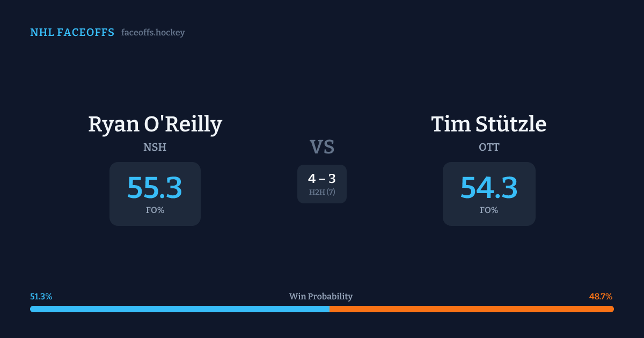This screenshot has height=338, width=644.
Task: Click the top edge of O'Reilly's stat card
Action: click(155, 164)
